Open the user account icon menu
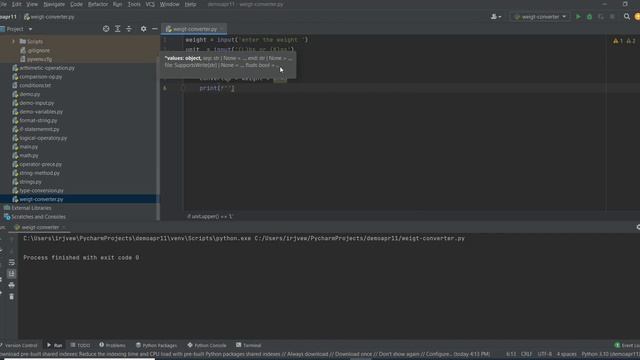 pyautogui.click(x=496, y=17)
